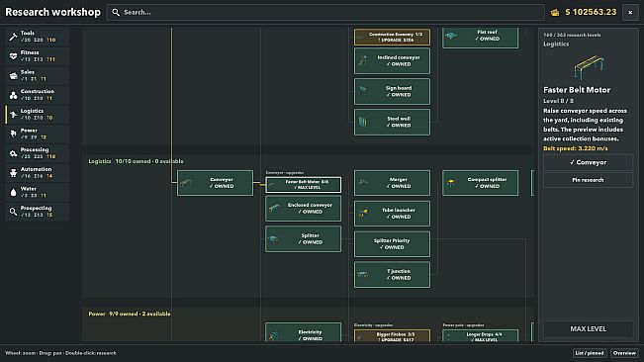644x362 pixels.
Task: Click the MAX LEVEL button
Action: click(x=589, y=329)
